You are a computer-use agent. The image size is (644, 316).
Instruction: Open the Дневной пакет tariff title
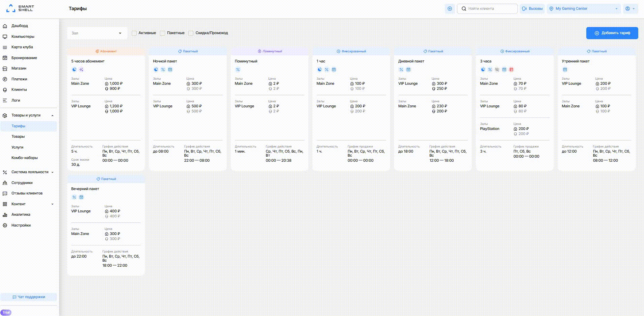point(411,61)
